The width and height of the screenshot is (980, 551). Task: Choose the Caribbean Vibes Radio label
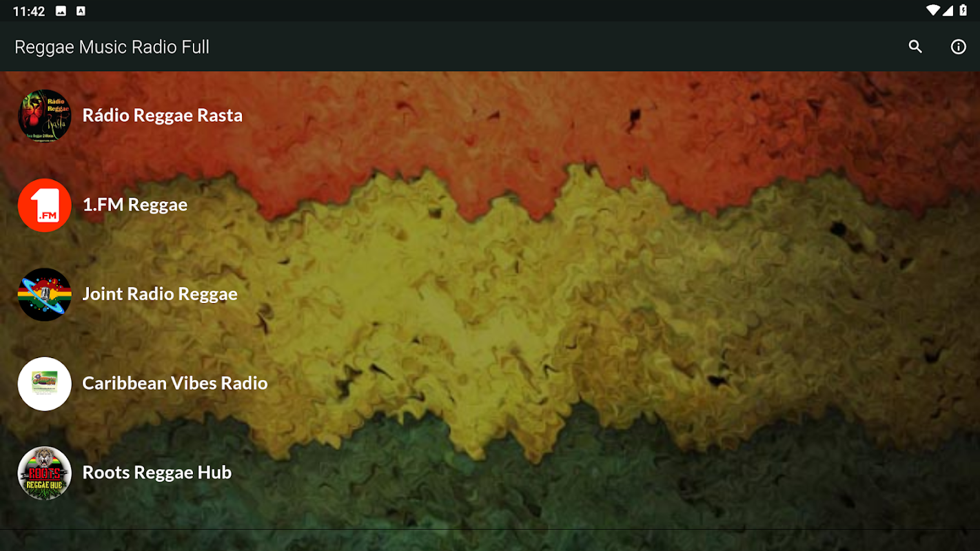click(x=175, y=384)
